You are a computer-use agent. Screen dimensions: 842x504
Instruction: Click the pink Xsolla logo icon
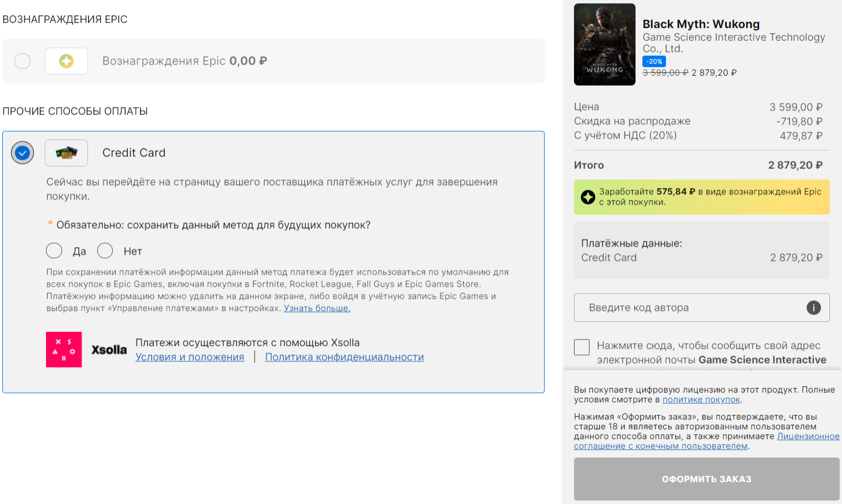pos(64,349)
